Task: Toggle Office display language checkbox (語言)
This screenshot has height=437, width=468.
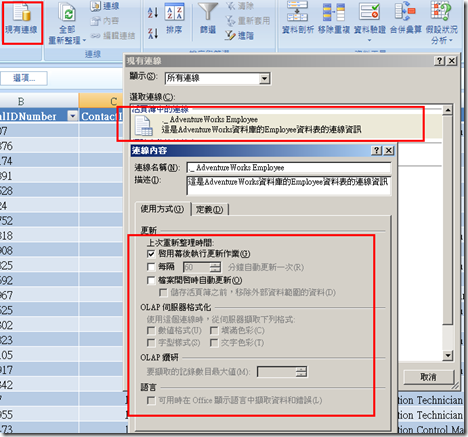Action: pos(151,400)
